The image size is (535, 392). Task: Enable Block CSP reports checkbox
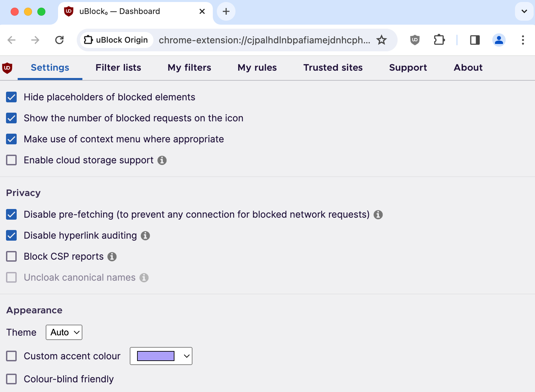pos(11,256)
